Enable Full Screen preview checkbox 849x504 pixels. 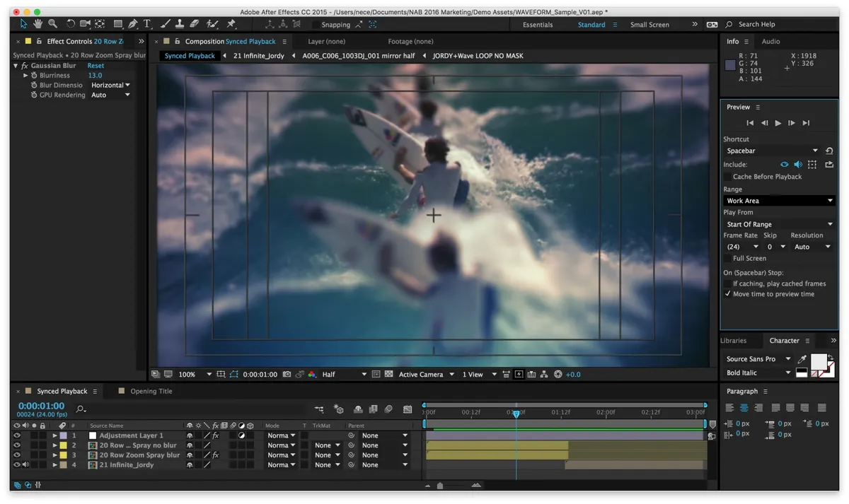click(x=727, y=258)
